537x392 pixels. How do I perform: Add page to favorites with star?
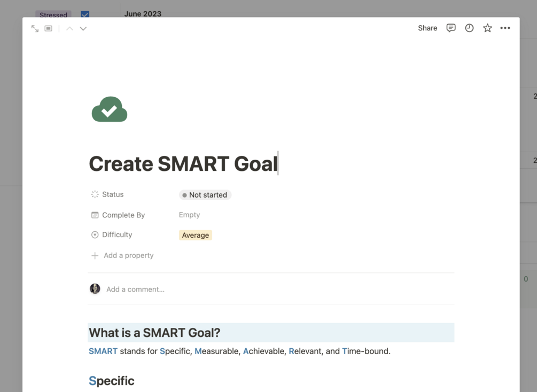487,28
